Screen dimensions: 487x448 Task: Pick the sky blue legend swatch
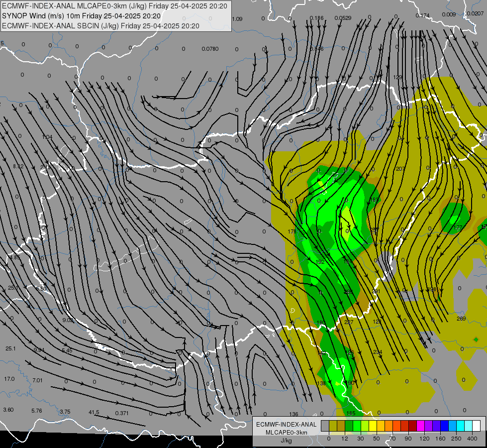coord(453,426)
